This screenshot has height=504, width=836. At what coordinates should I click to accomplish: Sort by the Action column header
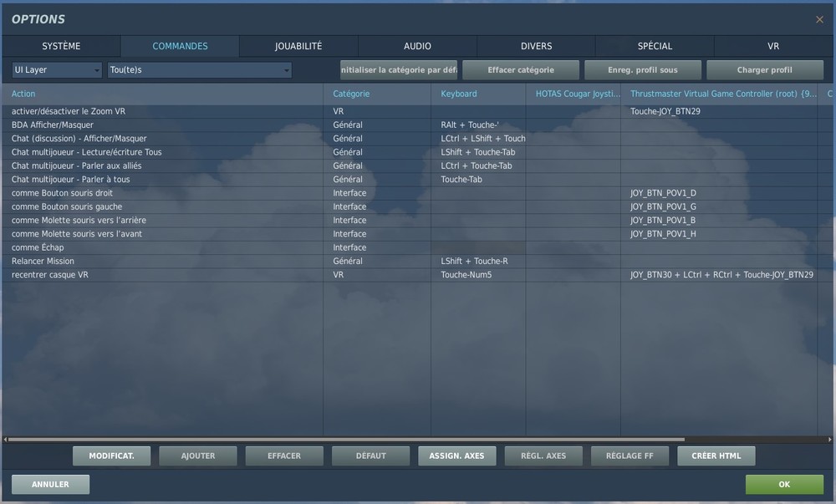pyautogui.click(x=162, y=94)
